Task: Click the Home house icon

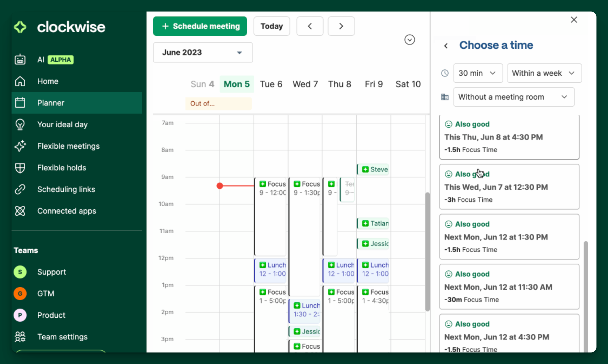Action: click(20, 81)
